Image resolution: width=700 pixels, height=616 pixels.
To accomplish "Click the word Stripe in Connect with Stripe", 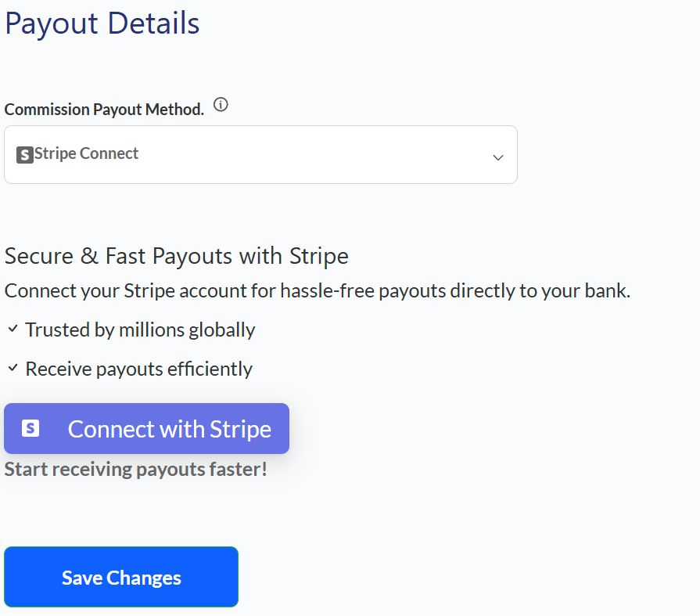I will coord(240,429).
